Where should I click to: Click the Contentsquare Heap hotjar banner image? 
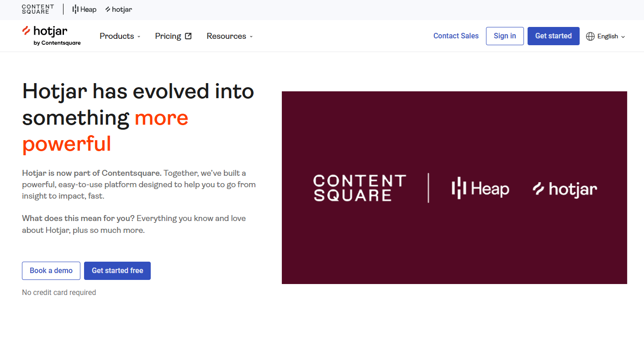(x=454, y=188)
